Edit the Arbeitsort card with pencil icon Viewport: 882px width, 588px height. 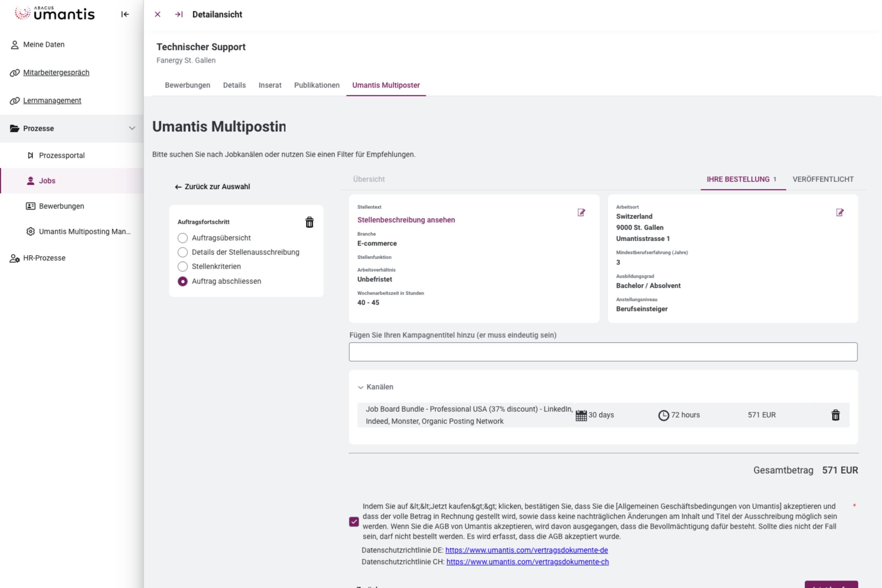click(840, 213)
